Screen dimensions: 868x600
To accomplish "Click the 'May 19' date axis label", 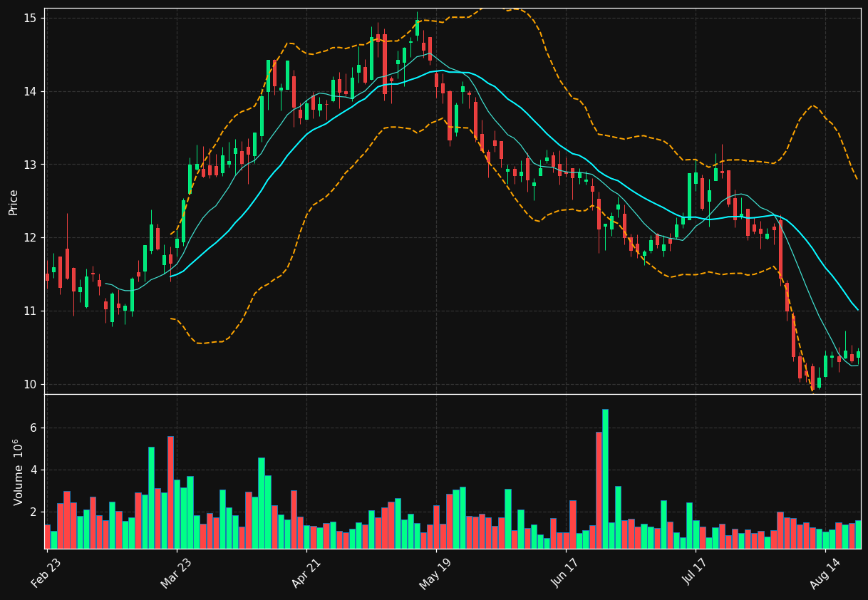I will [435, 573].
